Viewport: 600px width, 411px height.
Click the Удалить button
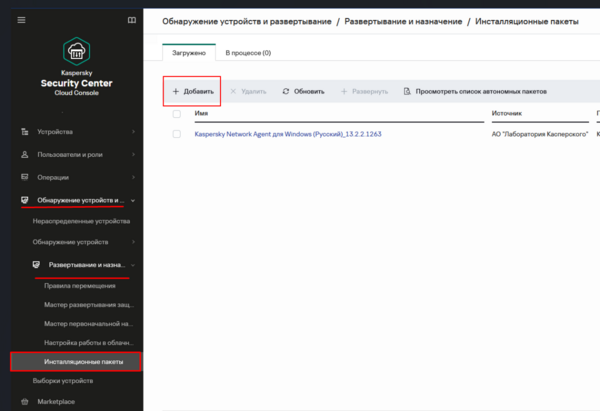(x=248, y=91)
